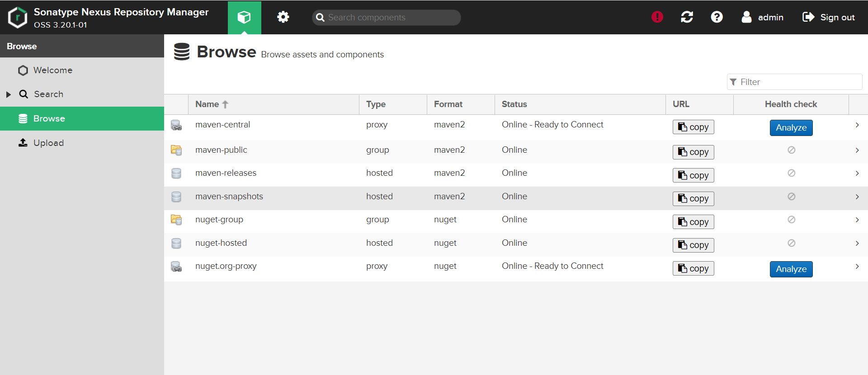Click unavailable health check icon for maven-public
Image resolution: width=868 pixels, height=375 pixels.
tap(791, 150)
